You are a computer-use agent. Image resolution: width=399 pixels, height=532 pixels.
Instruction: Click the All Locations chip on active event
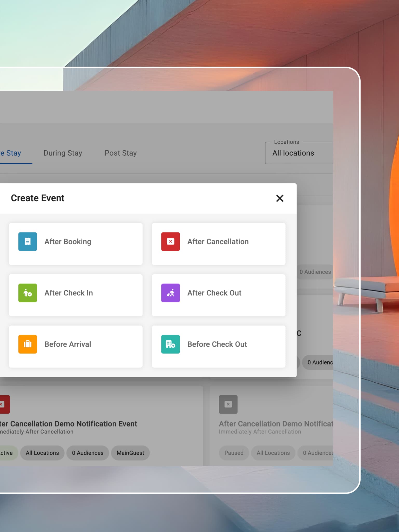tap(42, 453)
